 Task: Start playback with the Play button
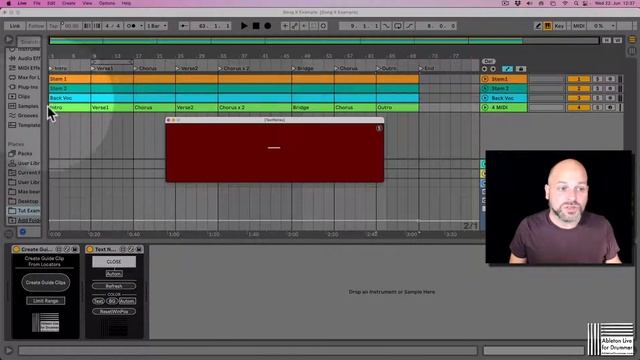click(244, 26)
